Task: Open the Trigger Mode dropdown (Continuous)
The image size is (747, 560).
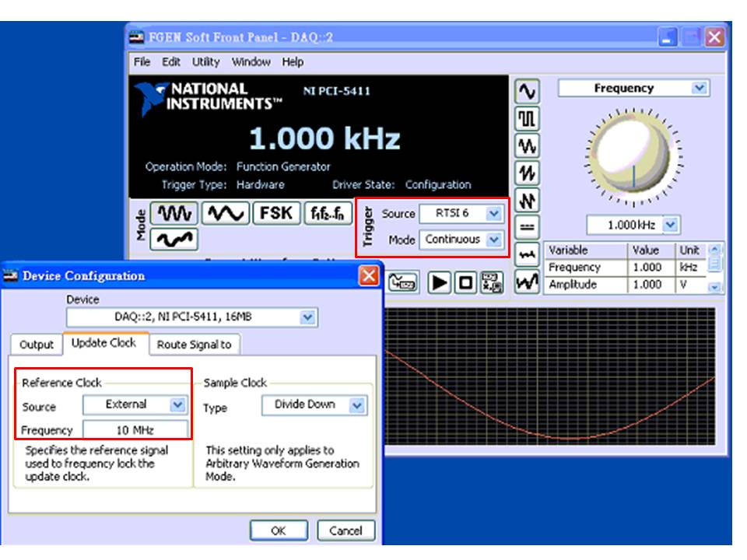Action: tap(493, 240)
